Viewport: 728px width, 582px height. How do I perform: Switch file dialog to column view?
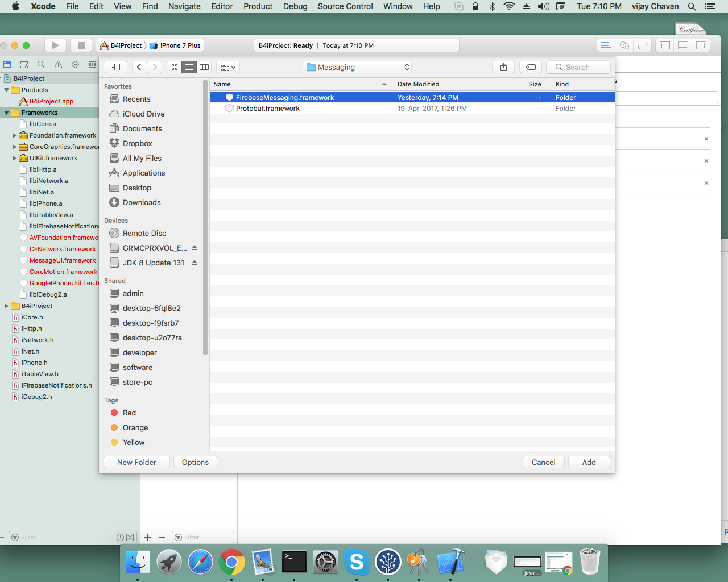[x=204, y=67]
